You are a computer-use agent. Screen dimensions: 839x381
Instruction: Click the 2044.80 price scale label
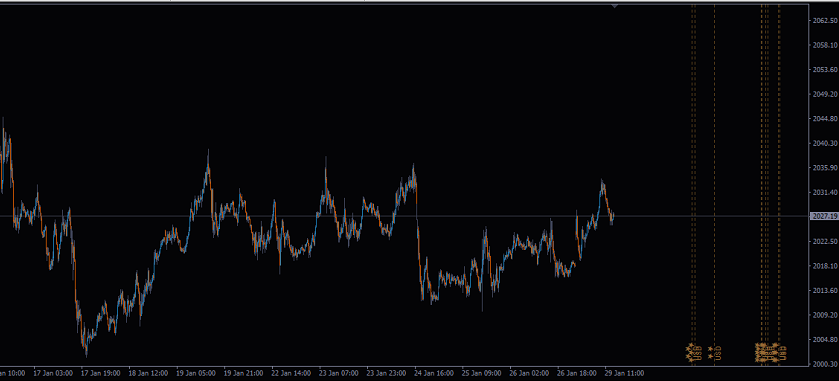click(825, 118)
